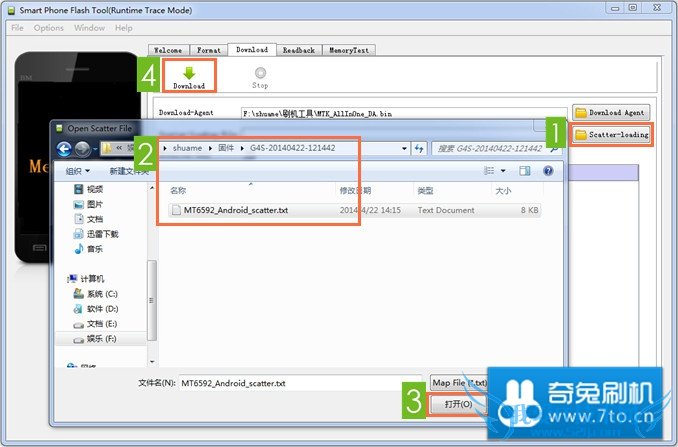Click the change view icon
678x447 pixels.
point(489,171)
